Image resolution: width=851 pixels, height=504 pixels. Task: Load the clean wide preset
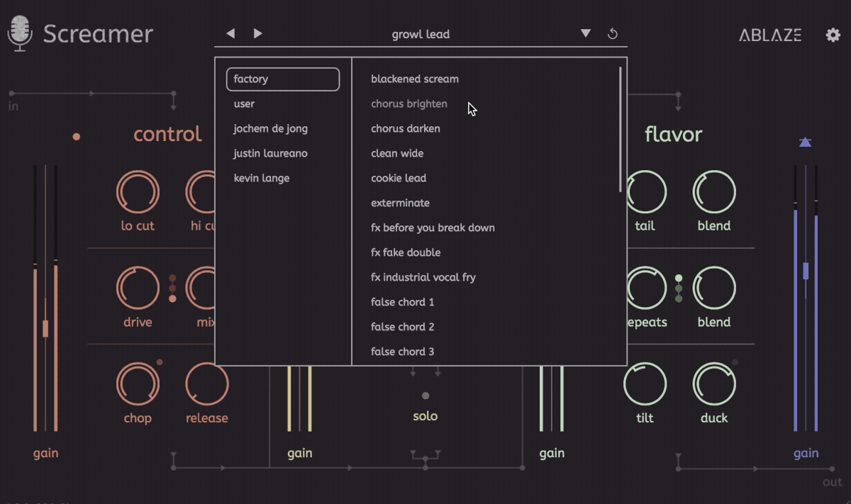(397, 153)
